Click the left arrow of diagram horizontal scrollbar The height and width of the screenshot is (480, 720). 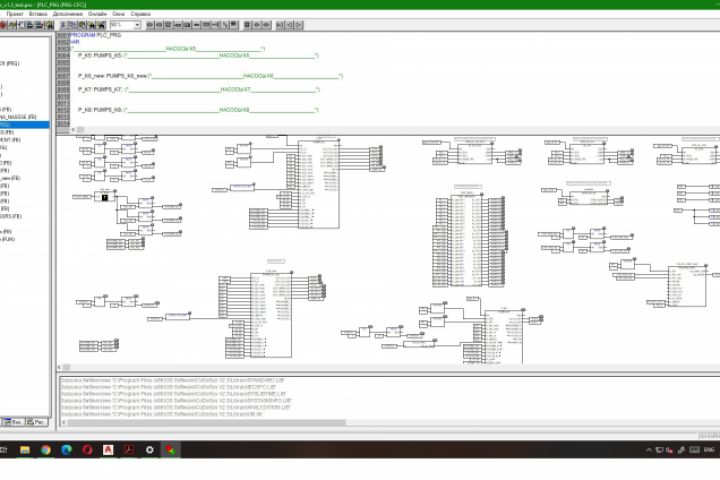tap(59, 367)
